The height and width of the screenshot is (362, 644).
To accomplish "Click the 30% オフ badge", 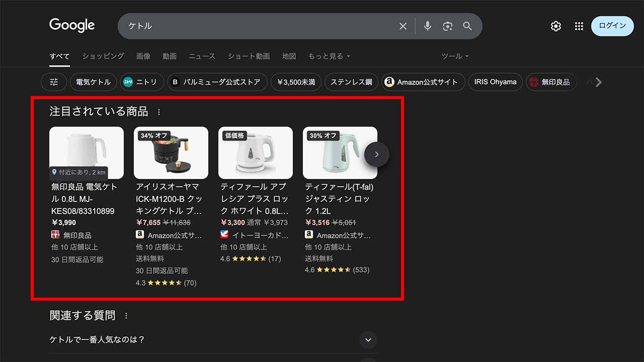I will click(323, 136).
